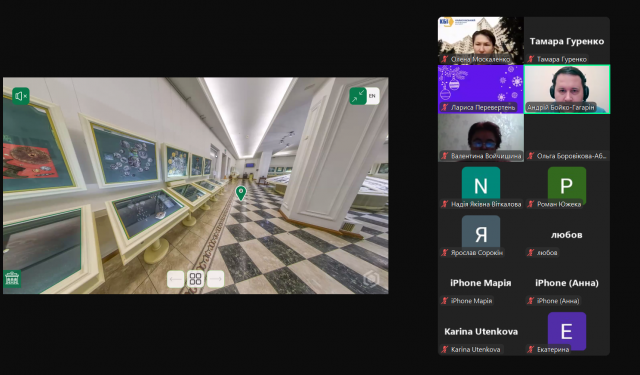Viewport: 640px width, 375px height.
Task: Click muted mic icon beside Ярослав Сорокін
Action: click(x=445, y=253)
